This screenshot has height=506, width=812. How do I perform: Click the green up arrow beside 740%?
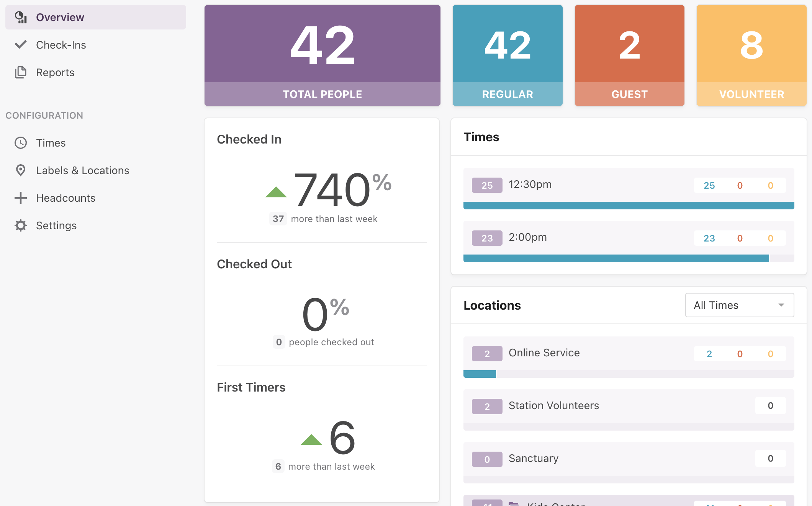pos(276,192)
